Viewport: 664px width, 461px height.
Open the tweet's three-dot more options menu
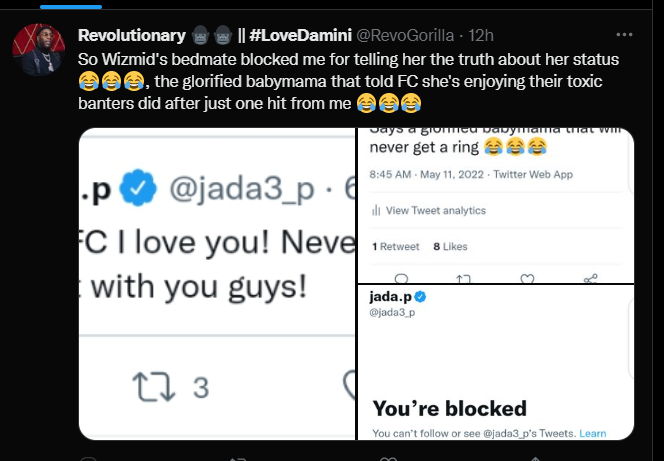(x=624, y=35)
